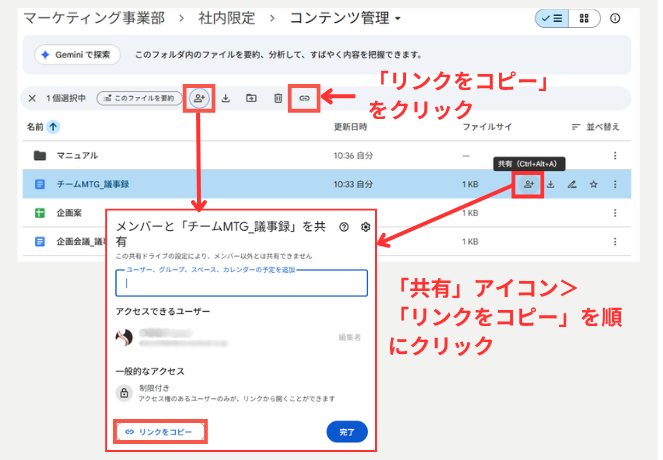
Task: Toggle the 名前 sort direction arrow
Action: [x=53, y=127]
